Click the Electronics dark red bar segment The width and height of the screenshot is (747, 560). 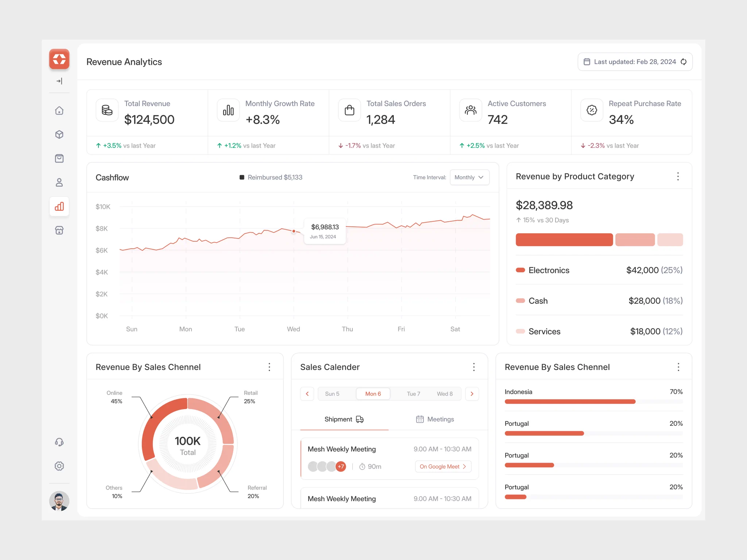click(x=564, y=240)
